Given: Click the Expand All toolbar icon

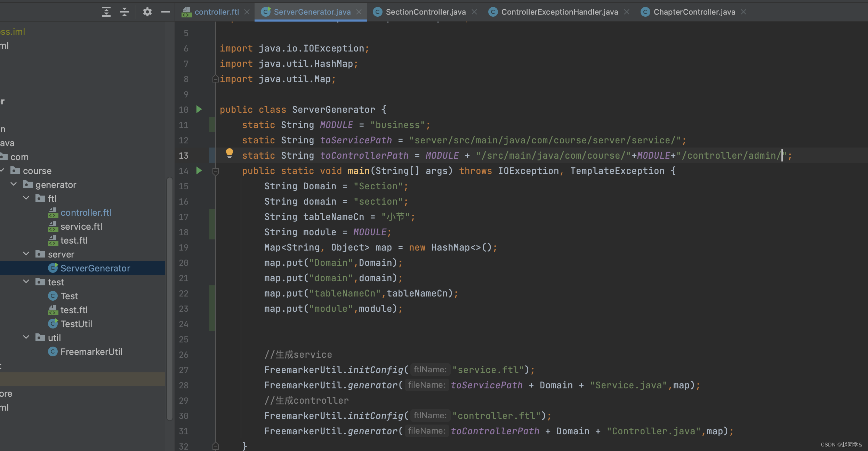Looking at the screenshot, I should coord(106,12).
